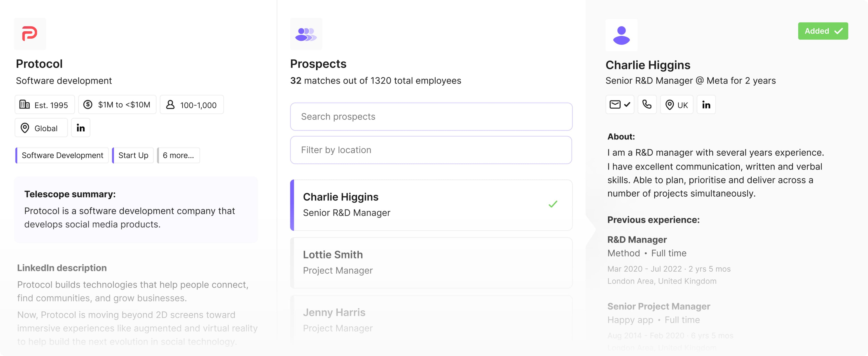Click the Protocol company logo icon
The height and width of the screenshot is (356, 868).
coord(30,34)
